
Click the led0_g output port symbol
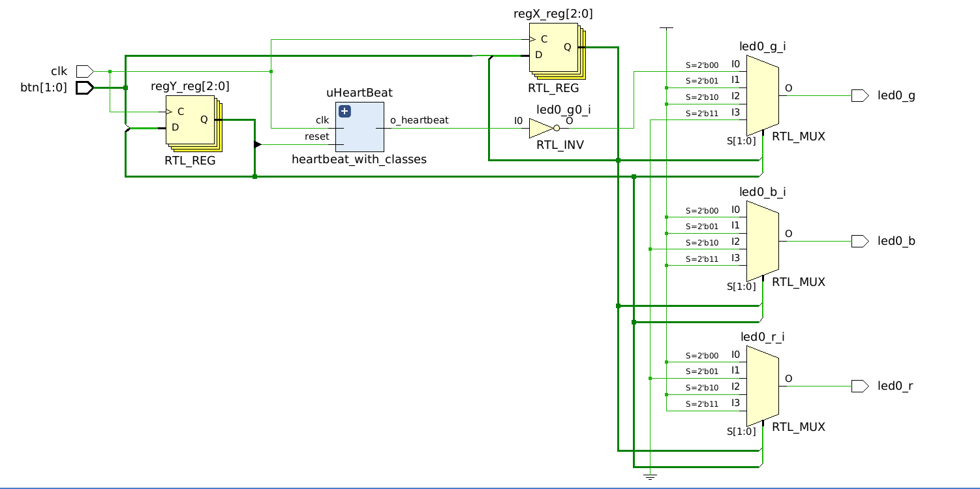[860, 95]
